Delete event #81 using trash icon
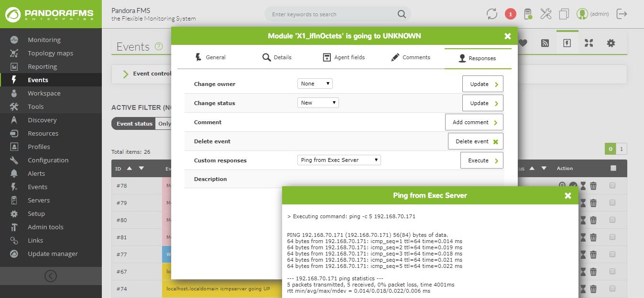The height and width of the screenshot is (298, 644). point(593,237)
